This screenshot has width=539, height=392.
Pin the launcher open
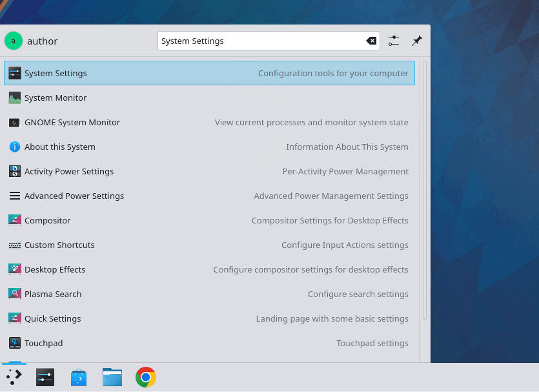(416, 41)
